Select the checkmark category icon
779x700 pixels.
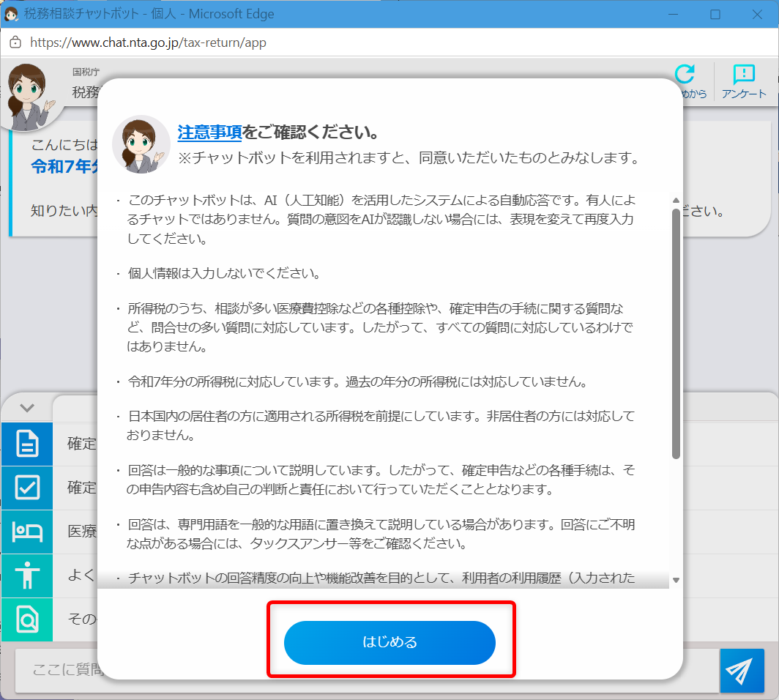coord(27,488)
